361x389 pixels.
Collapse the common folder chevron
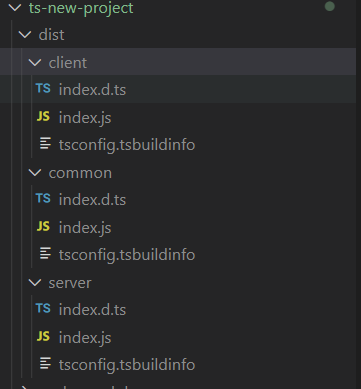[35, 173]
